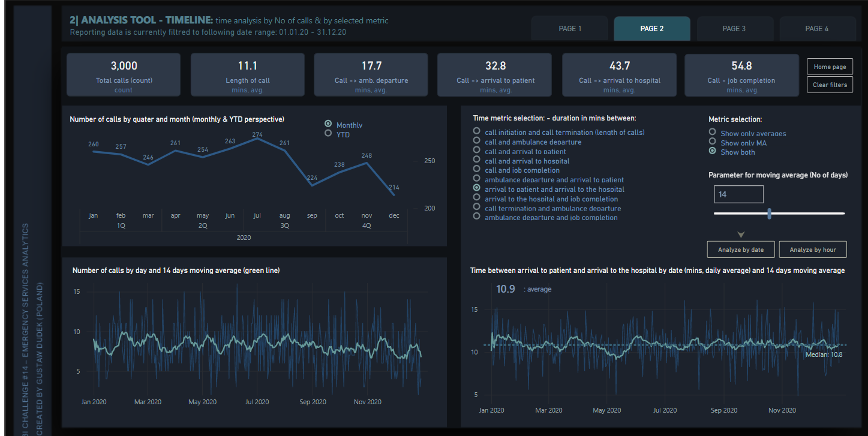
Task: Select 'Show only MA' option
Action: point(713,142)
